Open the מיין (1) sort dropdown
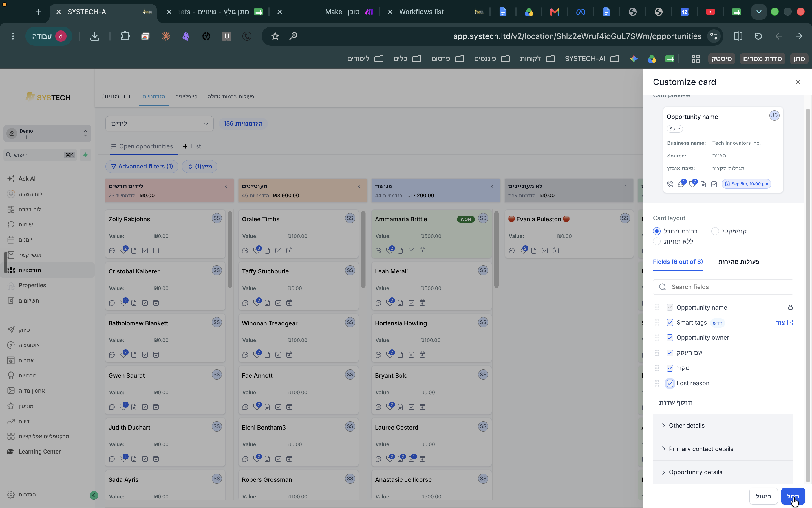Screen dimensions: 812x508 (x=200, y=167)
